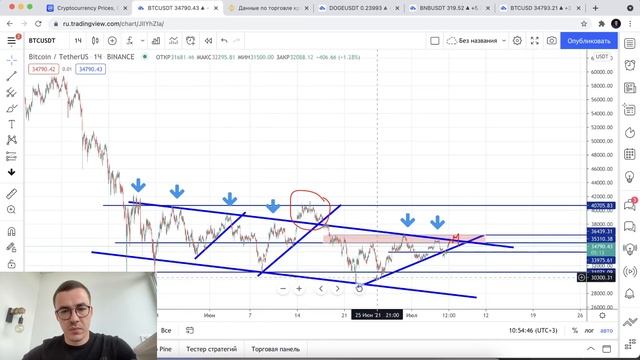
Task: Toggle stay in drawing mode
Action: [x=11, y=247]
